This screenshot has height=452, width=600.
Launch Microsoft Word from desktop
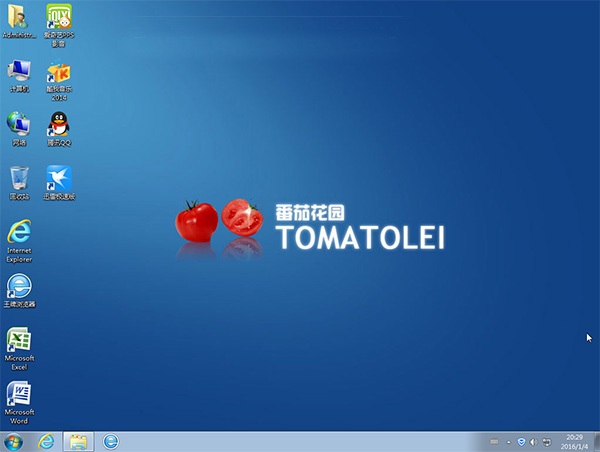pos(19,394)
